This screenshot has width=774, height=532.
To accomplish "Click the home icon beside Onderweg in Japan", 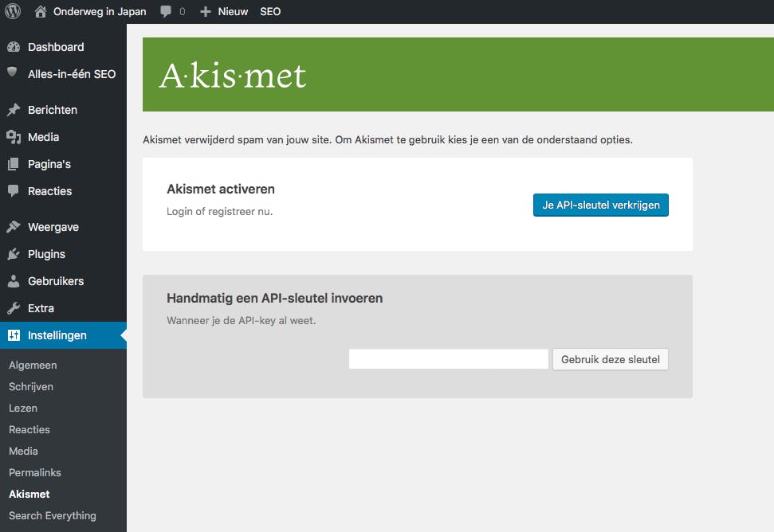I will [41, 11].
